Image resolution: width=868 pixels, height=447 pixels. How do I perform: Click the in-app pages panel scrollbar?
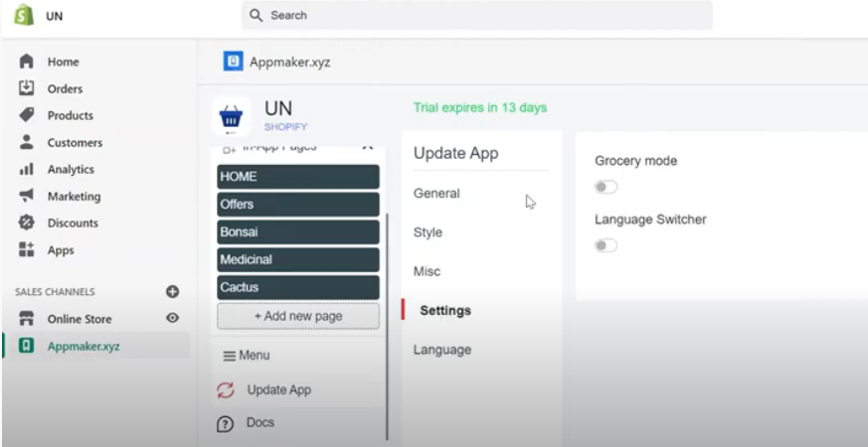[x=387, y=327]
